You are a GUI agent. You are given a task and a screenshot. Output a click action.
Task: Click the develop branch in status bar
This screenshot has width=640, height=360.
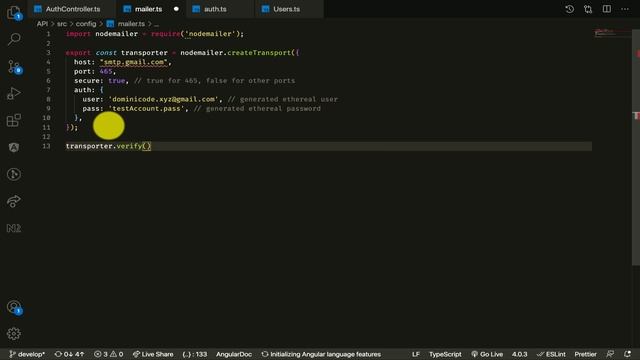point(27,354)
